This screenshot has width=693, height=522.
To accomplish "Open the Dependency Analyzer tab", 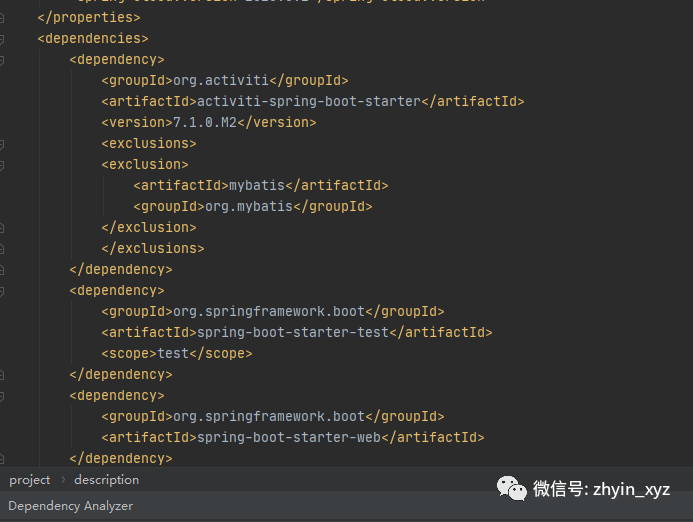I will pyautogui.click(x=71, y=506).
